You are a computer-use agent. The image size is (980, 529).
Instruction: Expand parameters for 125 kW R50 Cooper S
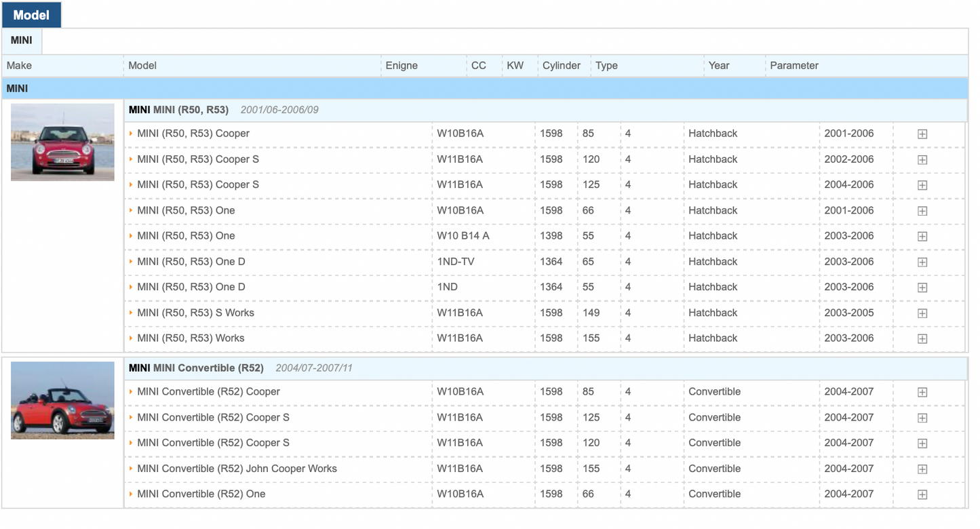[922, 185]
